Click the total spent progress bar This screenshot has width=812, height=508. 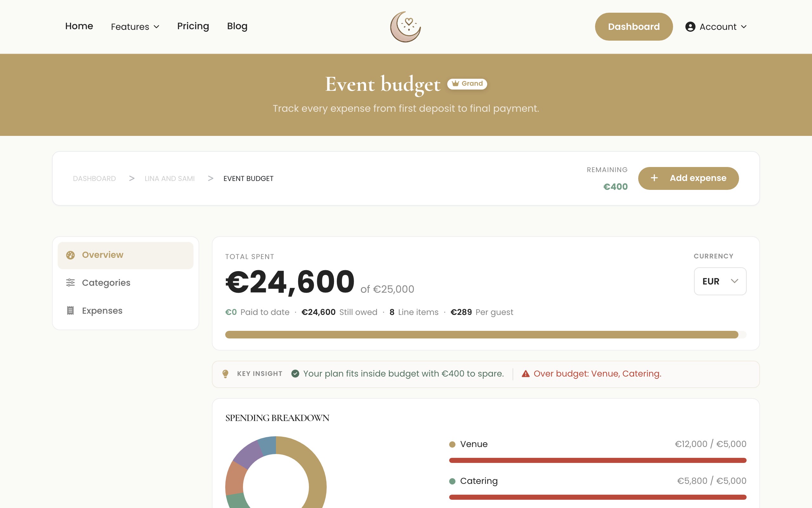pyautogui.click(x=486, y=335)
